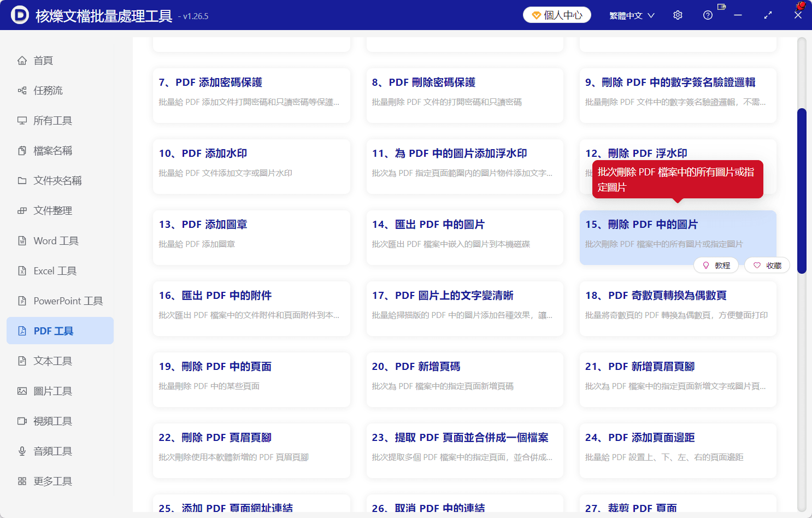Click the PDF document icon in sidebar
812x518 pixels.
click(x=22, y=331)
